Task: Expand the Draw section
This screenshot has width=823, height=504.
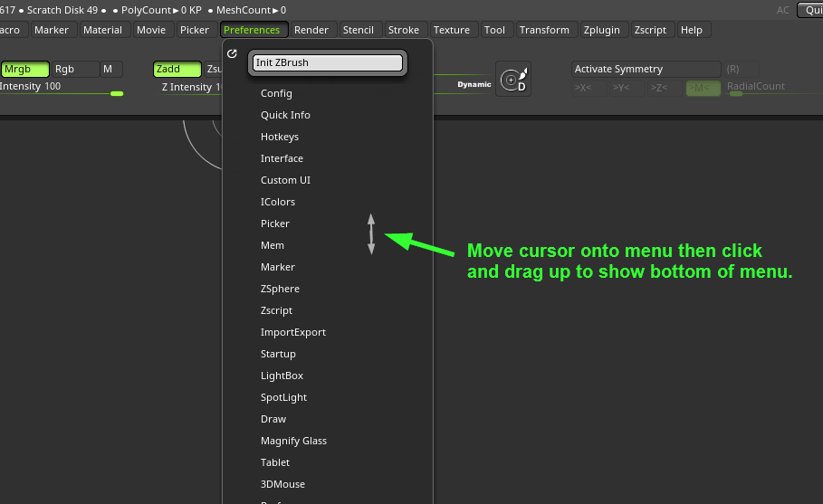Action: [x=273, y=419]
